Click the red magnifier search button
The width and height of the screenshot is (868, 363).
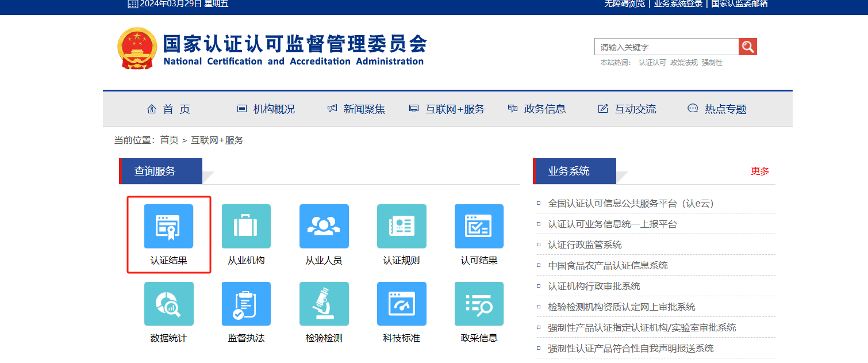click(x=747, y=45)
